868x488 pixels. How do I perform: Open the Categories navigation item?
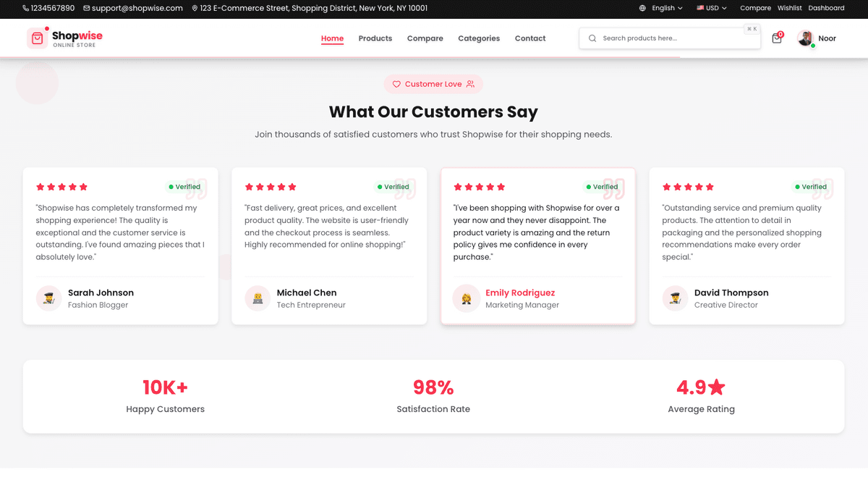[479, 38]
